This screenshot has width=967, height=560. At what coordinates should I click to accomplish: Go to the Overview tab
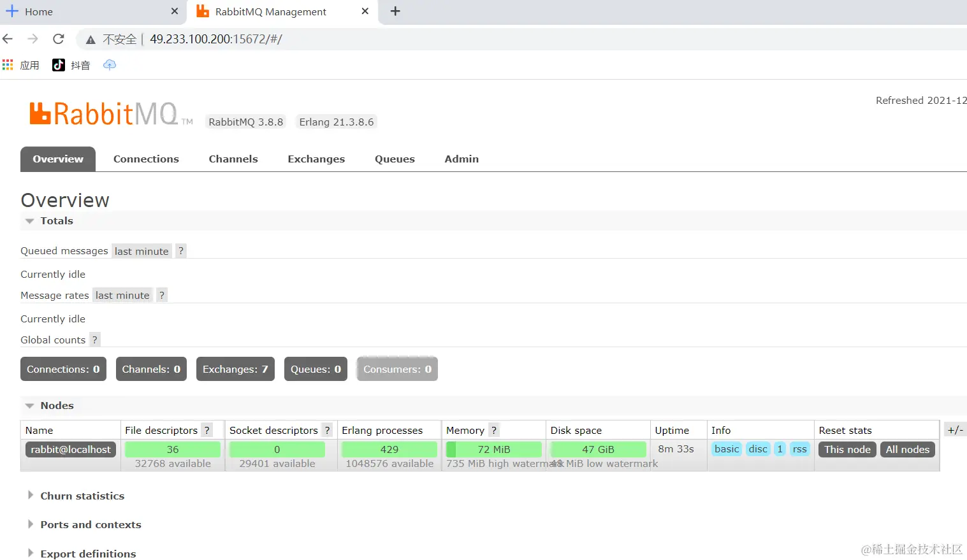58,159
